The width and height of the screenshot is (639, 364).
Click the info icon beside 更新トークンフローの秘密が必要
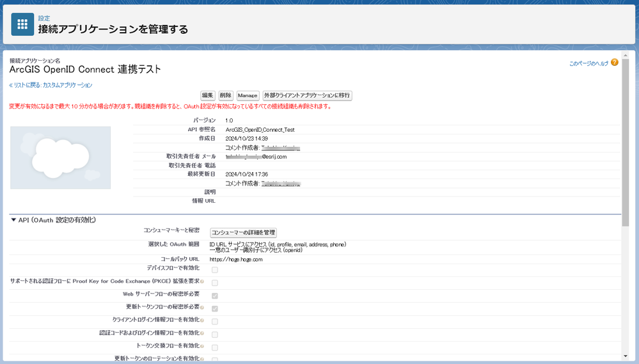click(202, 307)
